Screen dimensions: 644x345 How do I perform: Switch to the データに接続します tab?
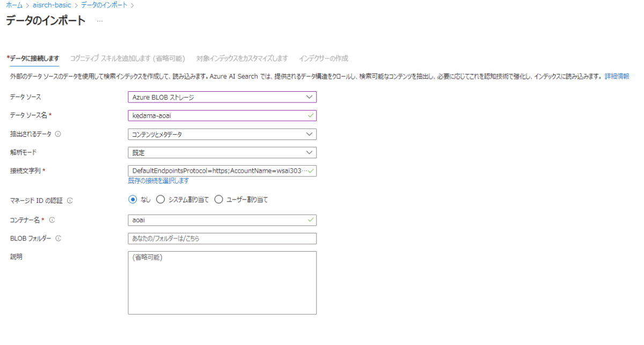pyautogui.click(x=32, y=58)
